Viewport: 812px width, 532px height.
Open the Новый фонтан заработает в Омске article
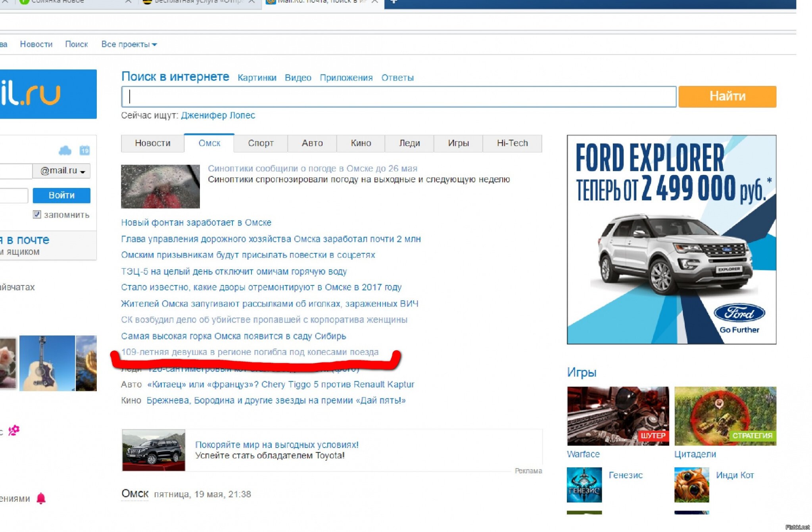pos(196,223)
